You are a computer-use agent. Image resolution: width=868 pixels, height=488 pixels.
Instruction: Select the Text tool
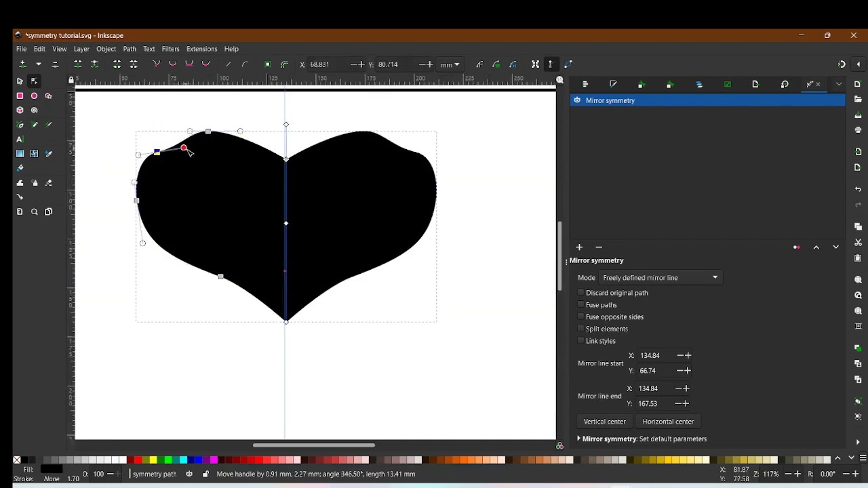[20, 140]
